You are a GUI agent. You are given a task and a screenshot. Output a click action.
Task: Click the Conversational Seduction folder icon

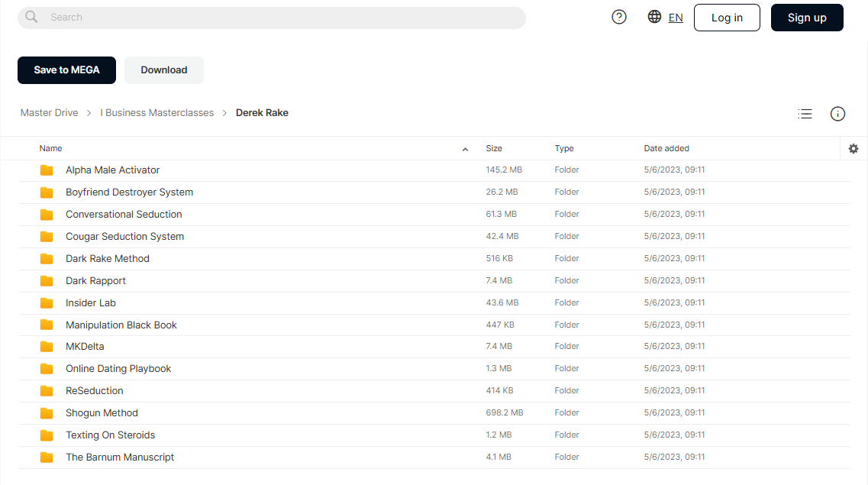[x=47, y=215]
